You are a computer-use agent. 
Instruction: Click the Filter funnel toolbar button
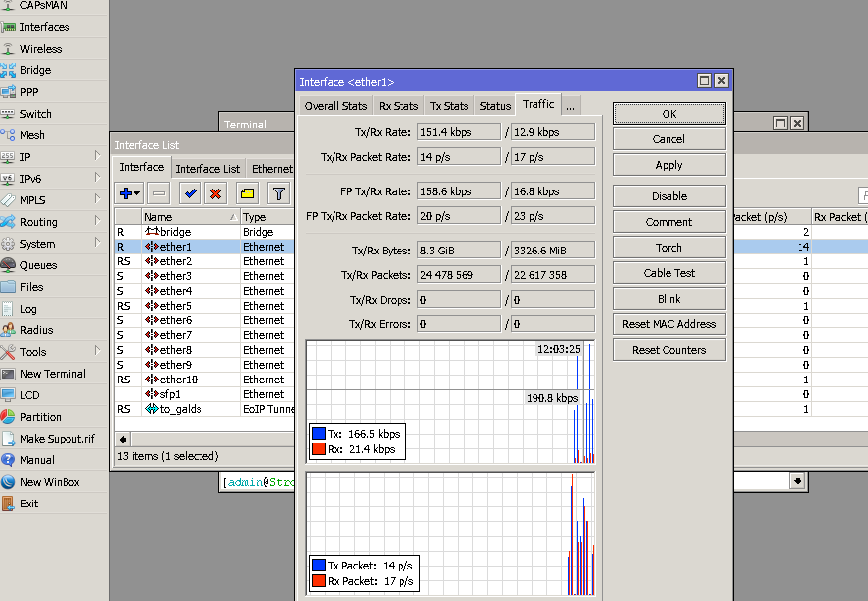point(279,193)
